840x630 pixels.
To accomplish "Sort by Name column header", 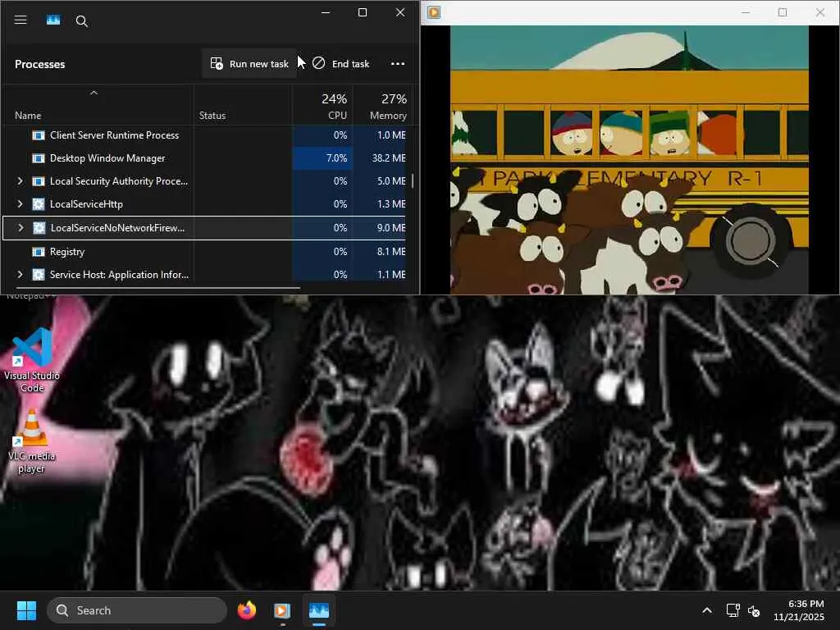I will [x=28, y=116].
